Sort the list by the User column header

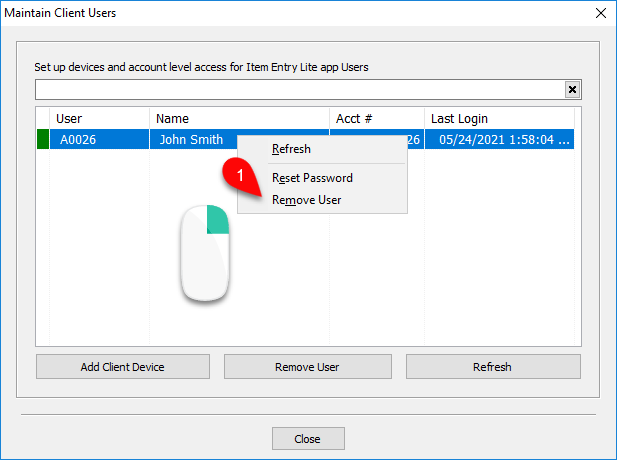pyautogui.click(x=100, y=118)
